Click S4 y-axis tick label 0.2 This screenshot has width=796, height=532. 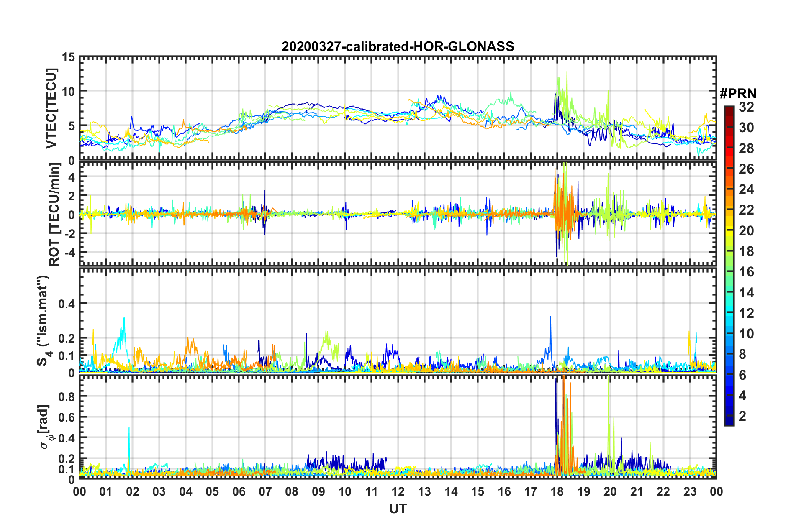(67, 339)
